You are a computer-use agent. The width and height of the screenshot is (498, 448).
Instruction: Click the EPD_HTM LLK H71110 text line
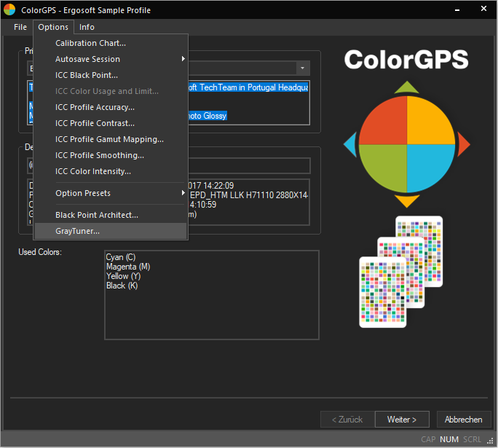249,194
